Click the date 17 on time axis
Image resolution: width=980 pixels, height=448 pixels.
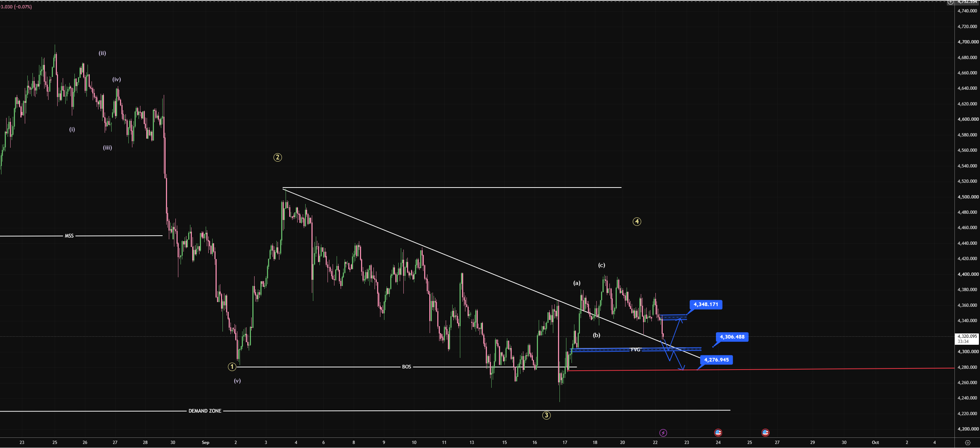point(565,443)
